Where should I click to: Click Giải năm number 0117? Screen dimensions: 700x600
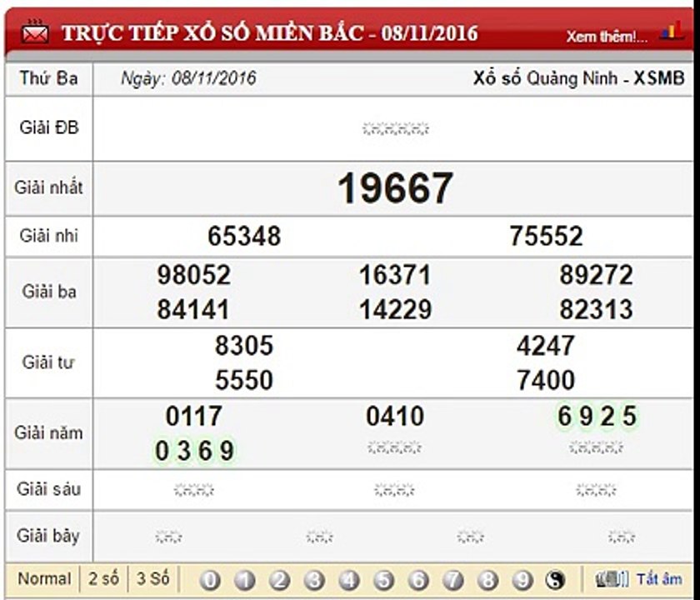click(x=193, y=416)
